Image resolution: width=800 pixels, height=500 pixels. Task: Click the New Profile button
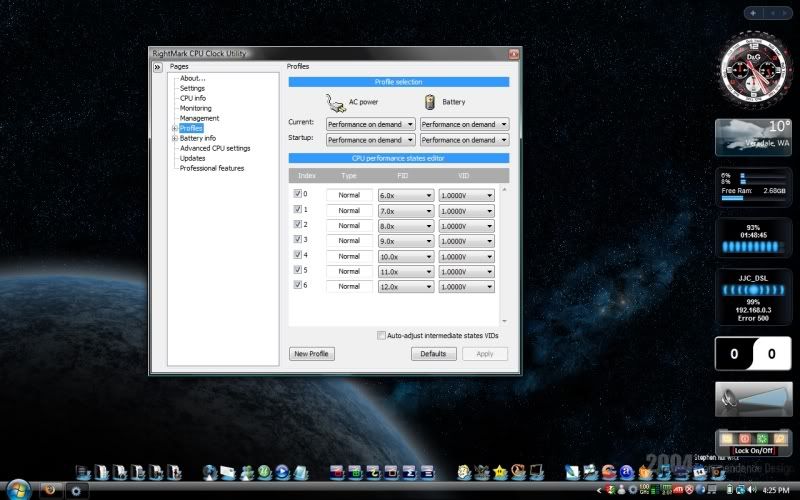click(x=312, y=354)
